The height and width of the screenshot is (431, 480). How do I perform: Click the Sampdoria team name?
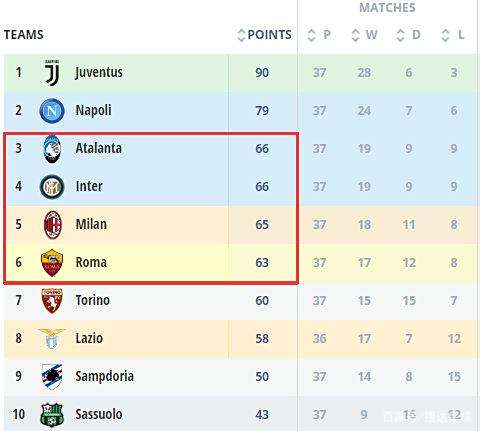[104, 377]
